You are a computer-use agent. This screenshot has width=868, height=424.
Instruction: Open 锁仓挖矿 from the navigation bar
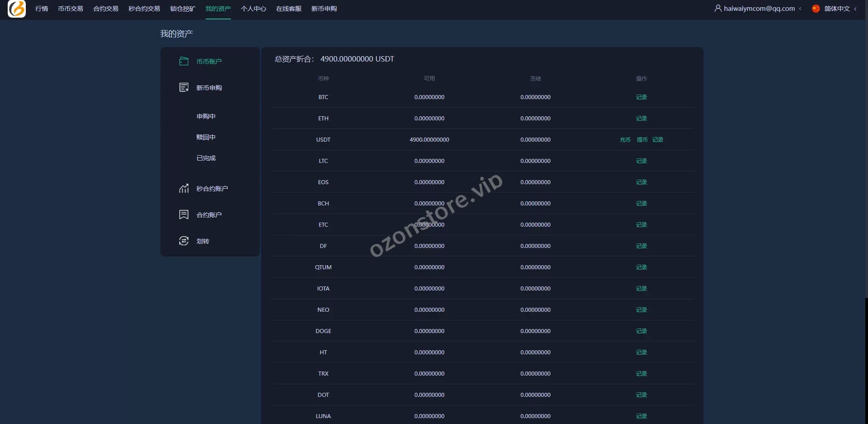click(182, 9)
